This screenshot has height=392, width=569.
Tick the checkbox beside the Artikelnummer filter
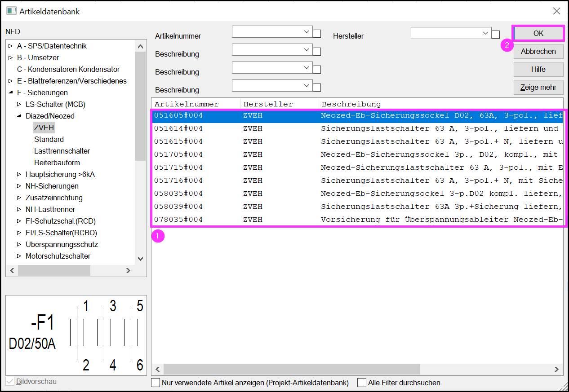(317, 34)
